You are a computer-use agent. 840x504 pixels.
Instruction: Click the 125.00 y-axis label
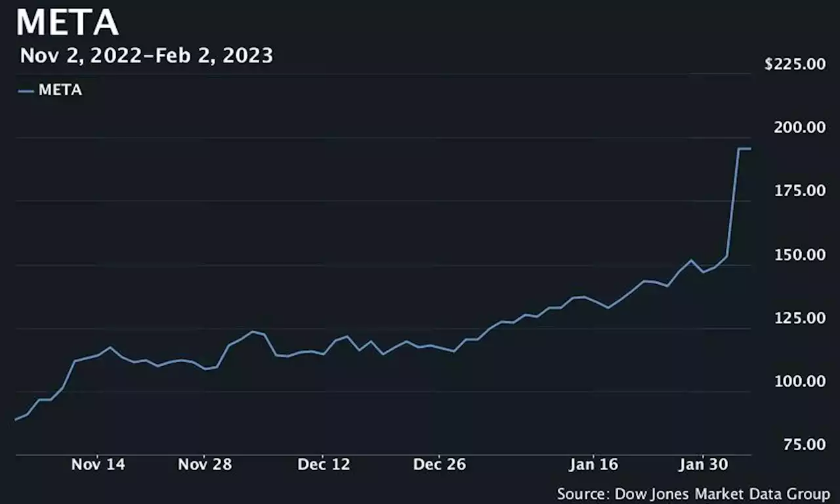[799, 318]
